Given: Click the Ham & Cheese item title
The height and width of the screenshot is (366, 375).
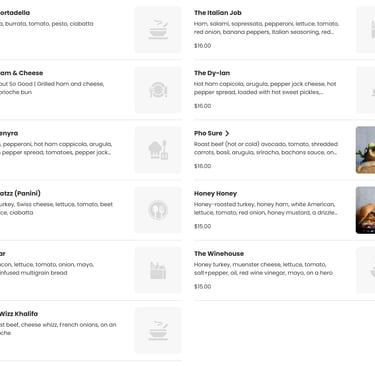Looking at the screenshot, I should [x=21, y=73].
